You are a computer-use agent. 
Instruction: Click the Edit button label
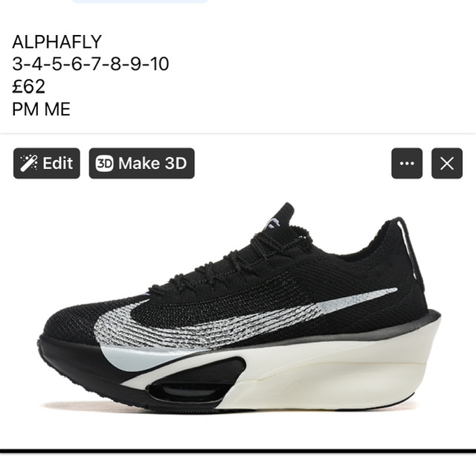pos(58,163)
